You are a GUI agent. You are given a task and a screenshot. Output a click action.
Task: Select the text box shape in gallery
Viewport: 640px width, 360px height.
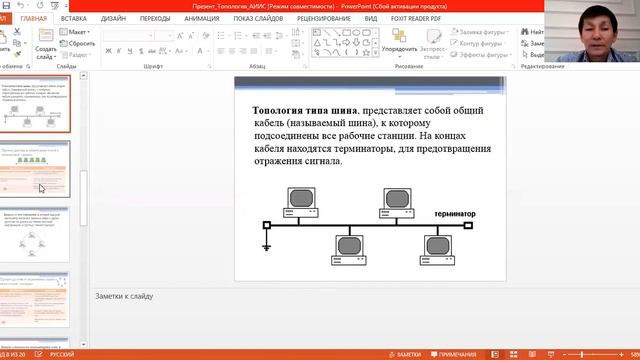[317, 32]
